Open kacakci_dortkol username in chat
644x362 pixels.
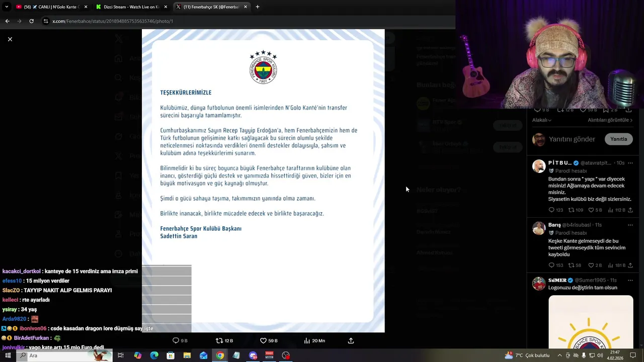[x=21, y=271]
